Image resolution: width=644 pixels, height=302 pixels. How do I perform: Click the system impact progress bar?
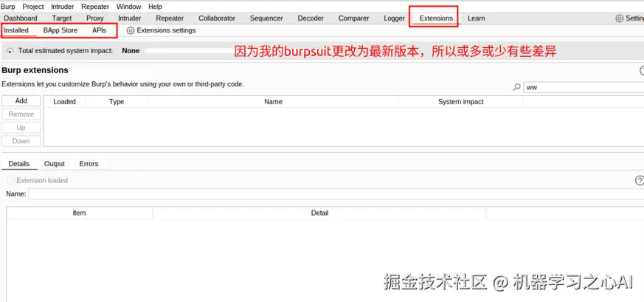tap(189, 51)
